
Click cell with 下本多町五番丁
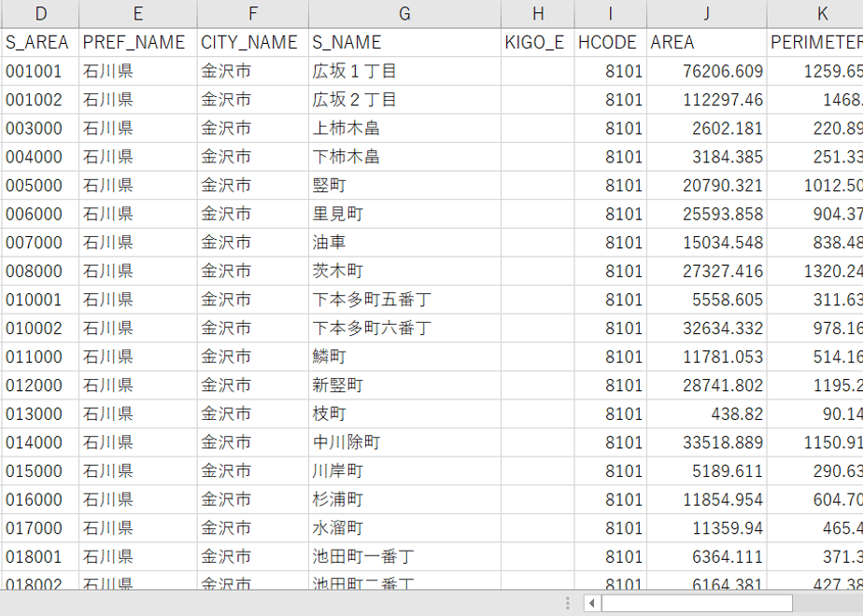click(x=405, y=300)
